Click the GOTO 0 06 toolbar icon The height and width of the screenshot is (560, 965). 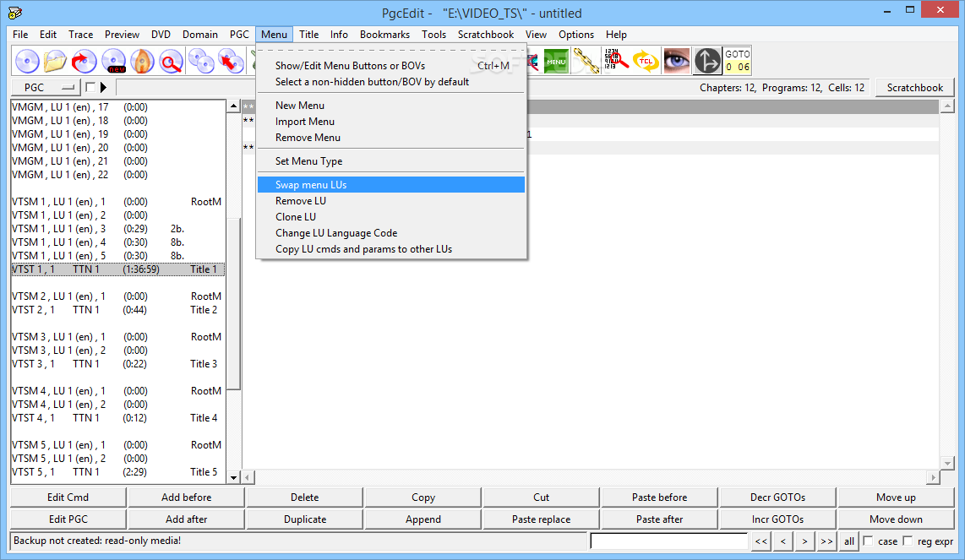738,61
